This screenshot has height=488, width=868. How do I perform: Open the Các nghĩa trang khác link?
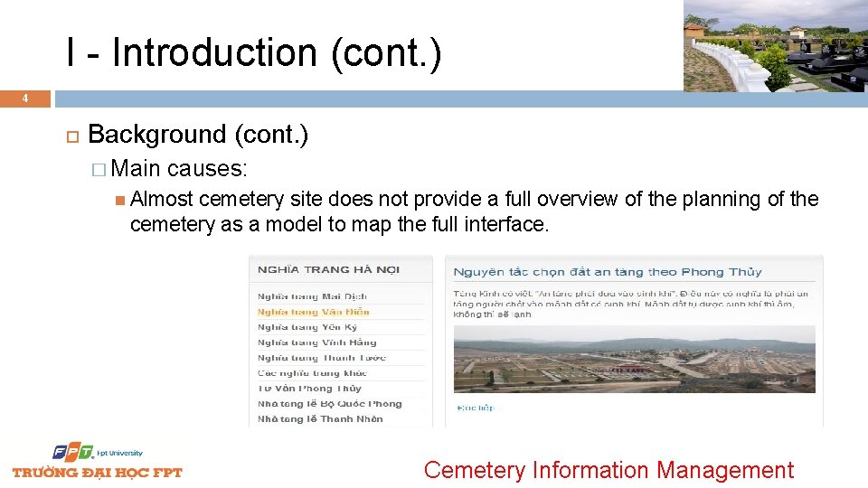click(x=312, y=373)
